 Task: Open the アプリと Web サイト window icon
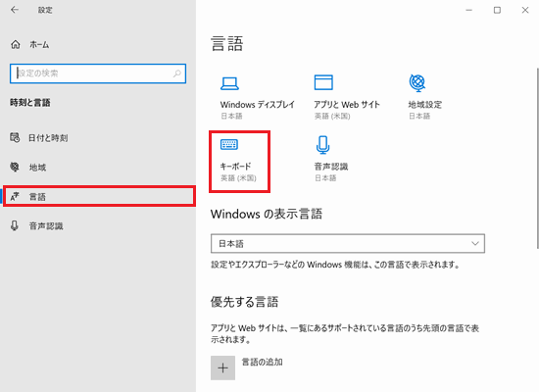pos(323,82)
